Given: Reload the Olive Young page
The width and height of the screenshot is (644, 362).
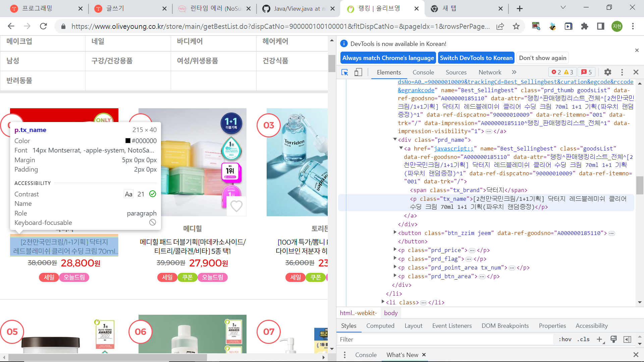Looking at the screenshot, I should point(43,26).
